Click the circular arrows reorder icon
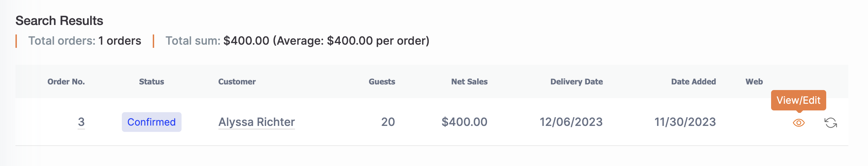The height and width of the screenshot is (166, 868). (831, 123)
